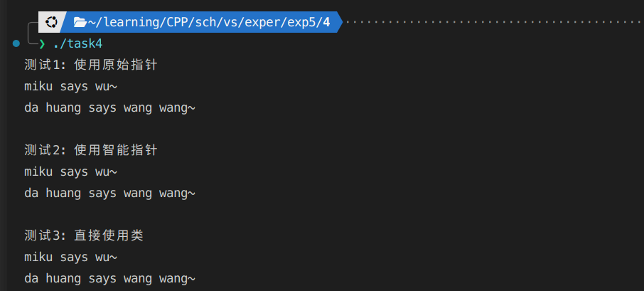Image resolution: width=644 pixels, height=291 pixels.
Task: Click the green prompt chevron arrow
Action: click(x=42, y=43)
